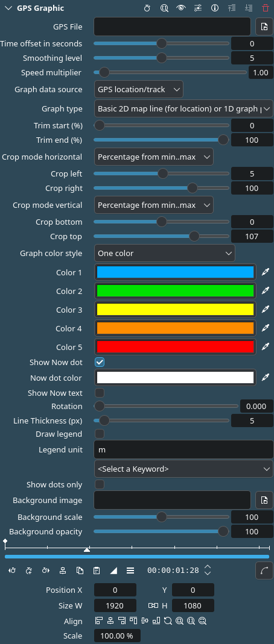The height and width of the screenshot is (644, 274).
Task: Click the move keyframe to cursor icon
Action: (x=63, y=571)
